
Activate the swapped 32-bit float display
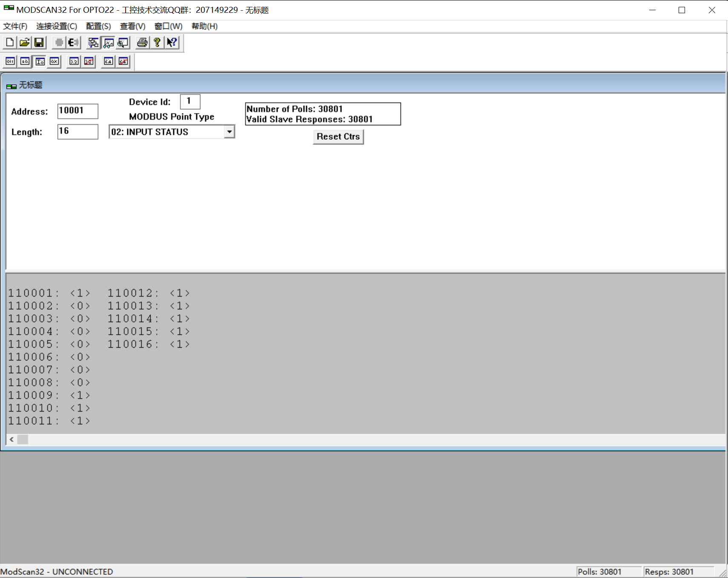(x=88, y=61)
